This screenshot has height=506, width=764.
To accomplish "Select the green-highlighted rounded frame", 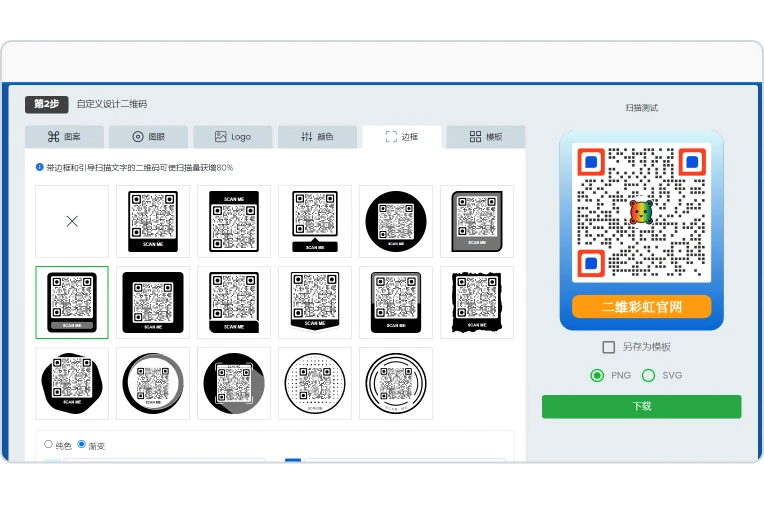I will click(x=72, y=302).
